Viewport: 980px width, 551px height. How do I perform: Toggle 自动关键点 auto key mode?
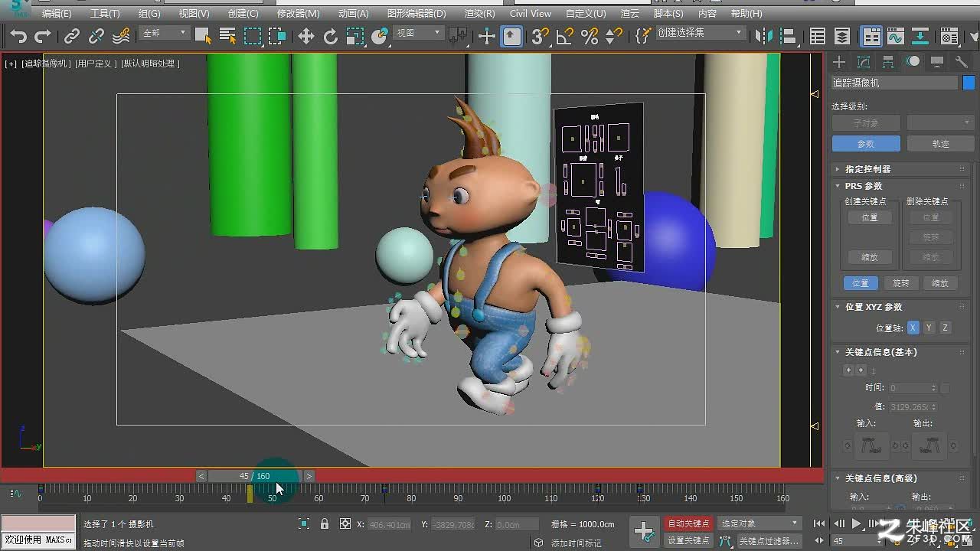pyautogui.click(x=689, y=523)
